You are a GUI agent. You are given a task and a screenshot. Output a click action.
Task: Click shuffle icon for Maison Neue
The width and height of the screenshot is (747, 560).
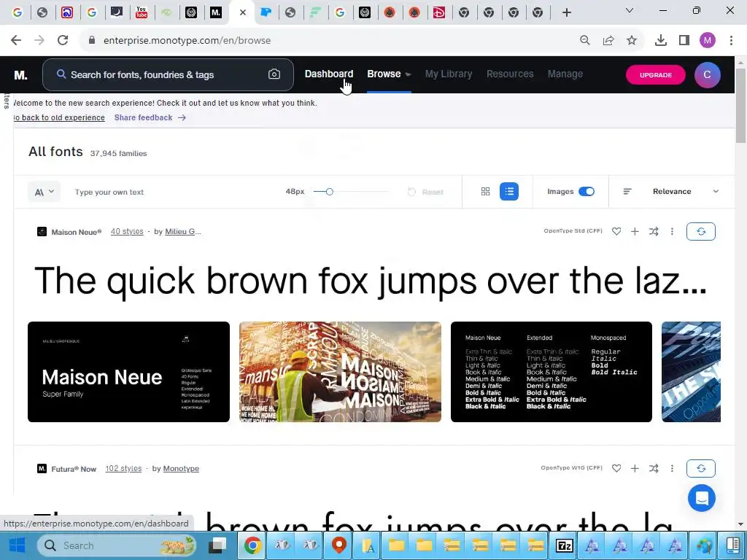point(654,231)
